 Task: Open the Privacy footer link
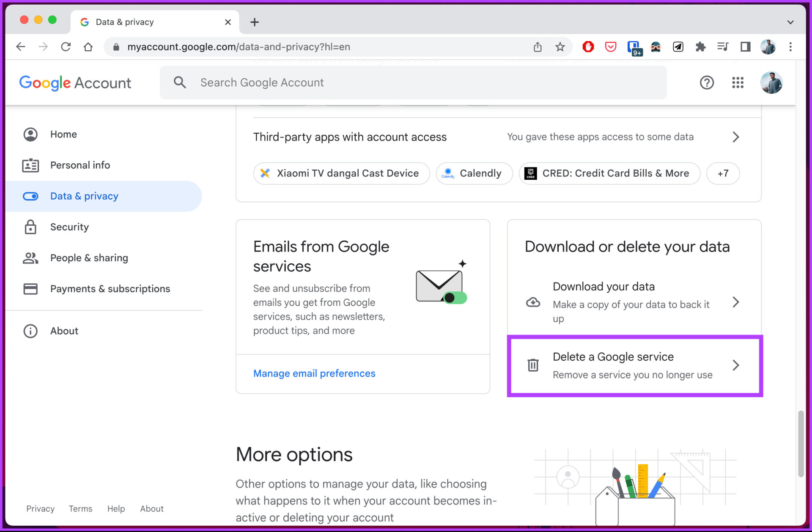point(40,509)
